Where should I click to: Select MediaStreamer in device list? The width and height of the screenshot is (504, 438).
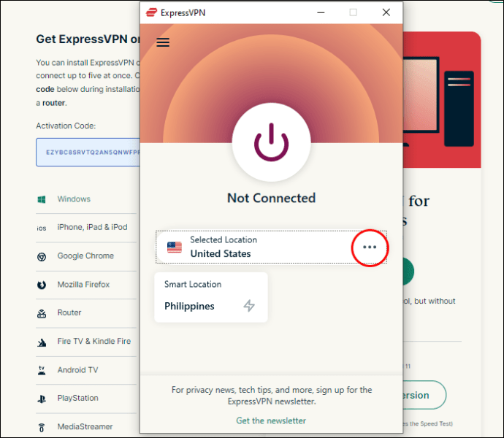point(85,427)
